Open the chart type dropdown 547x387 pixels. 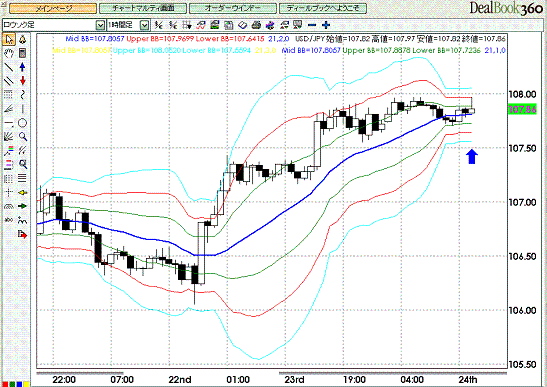point(100,25)
